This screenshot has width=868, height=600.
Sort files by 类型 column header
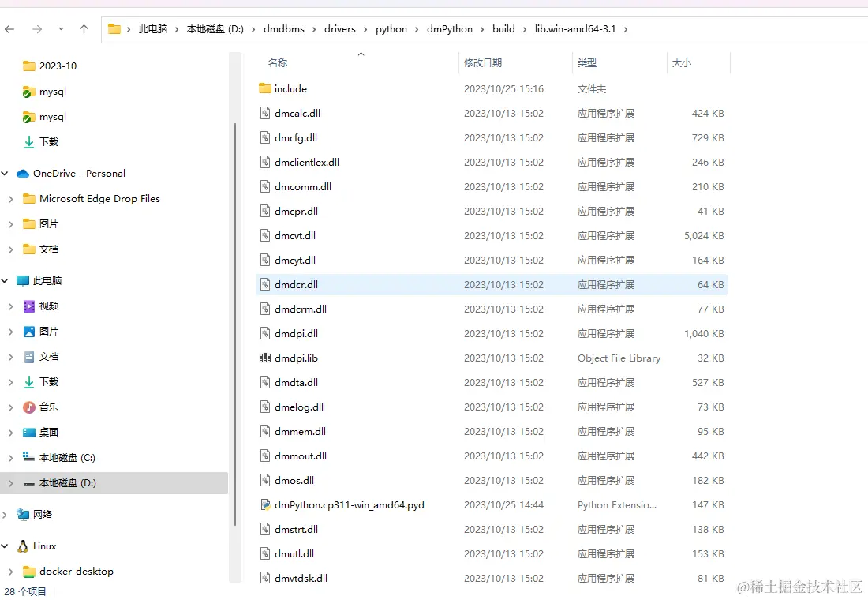tap(587, 63)
